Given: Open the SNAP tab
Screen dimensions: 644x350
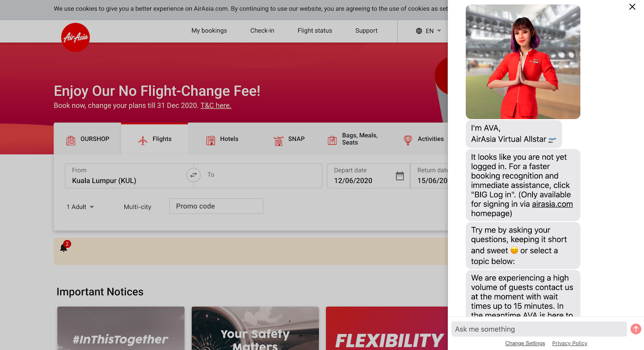Looking at the screenshot, I should [x=289, y=139].
